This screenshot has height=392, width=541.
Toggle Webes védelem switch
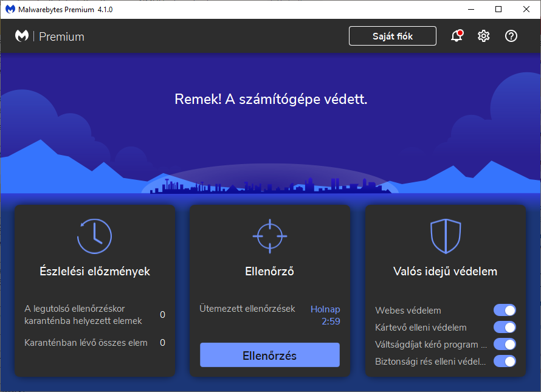(x=505, y=310)
